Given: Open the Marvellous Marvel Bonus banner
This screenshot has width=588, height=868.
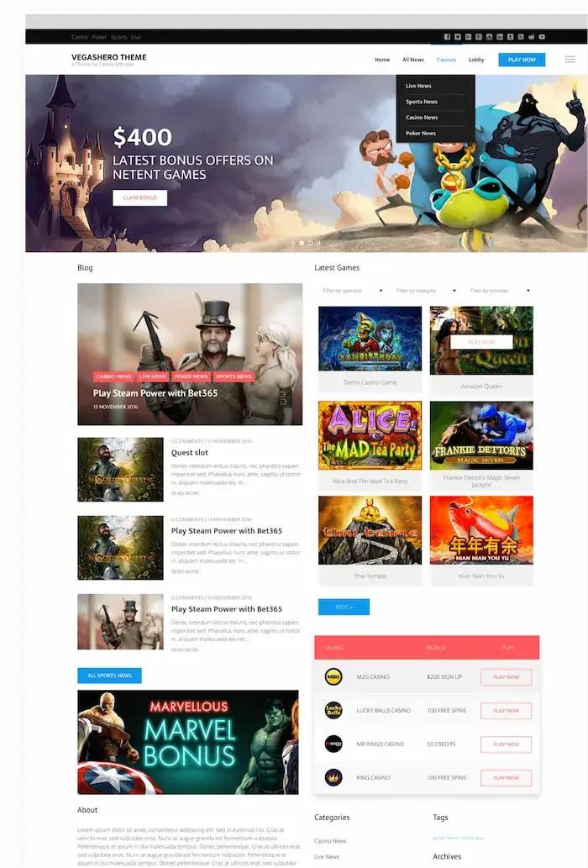Looking at the screenshot, I should coord(188,742).
